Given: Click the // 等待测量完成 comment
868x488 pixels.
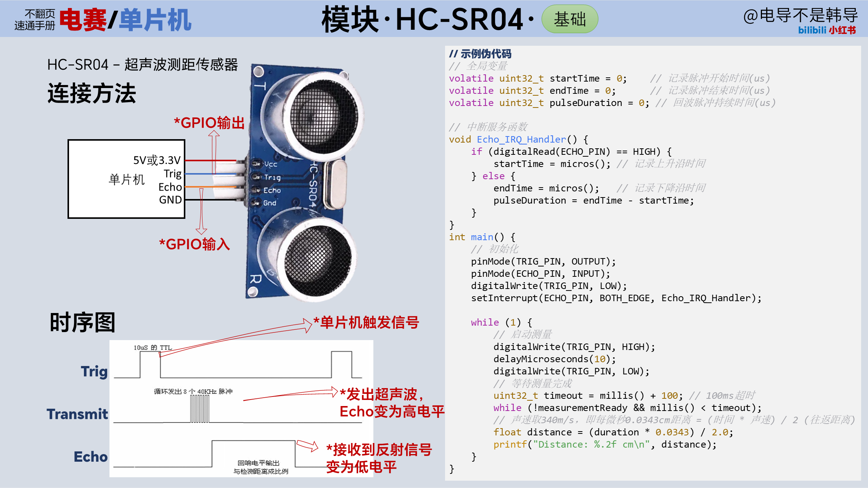Looking at the screenshot, I should click(x=533, y=383).
